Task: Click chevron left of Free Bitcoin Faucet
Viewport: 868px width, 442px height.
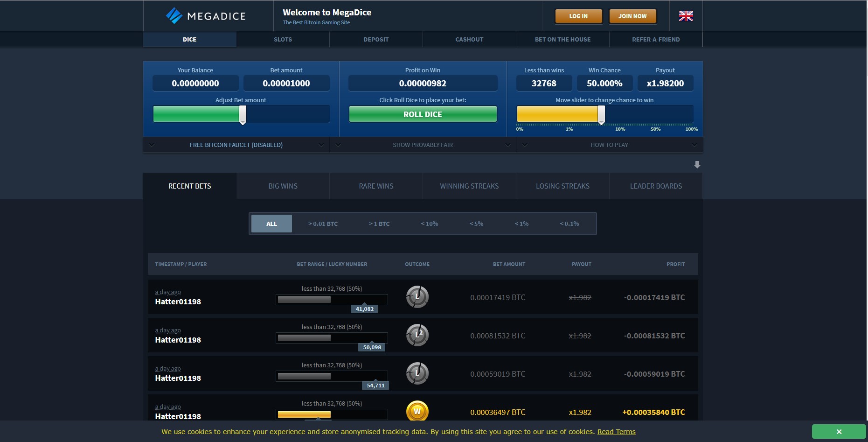Action: tap(152, 145)
